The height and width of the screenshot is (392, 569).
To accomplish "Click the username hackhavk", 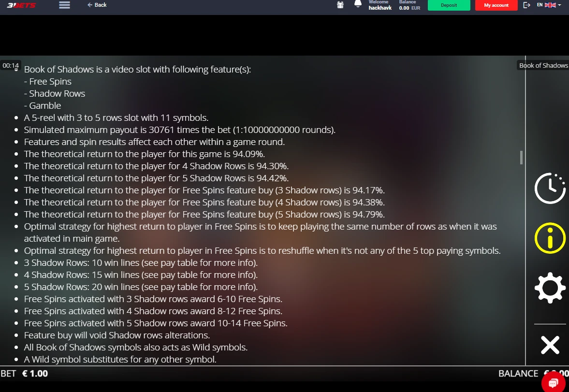I will click(x=380, y=8).
